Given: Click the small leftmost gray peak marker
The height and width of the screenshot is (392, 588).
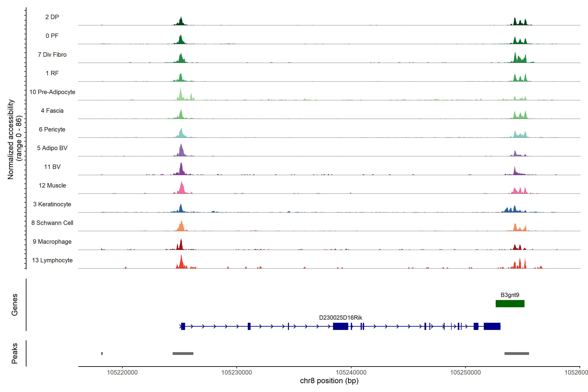Looking at the screenshot, I should 102,353.
